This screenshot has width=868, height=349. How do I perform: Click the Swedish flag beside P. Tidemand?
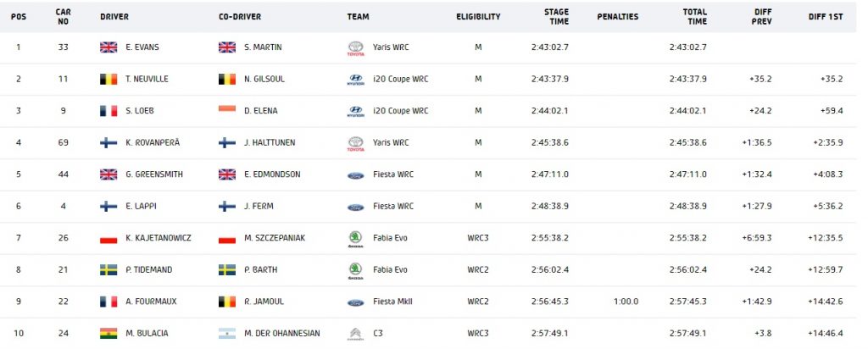tap(108, 270)
